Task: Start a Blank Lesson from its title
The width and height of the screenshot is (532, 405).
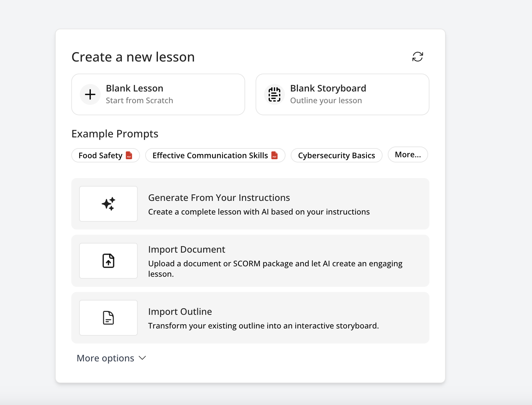Action: (134, 88)
